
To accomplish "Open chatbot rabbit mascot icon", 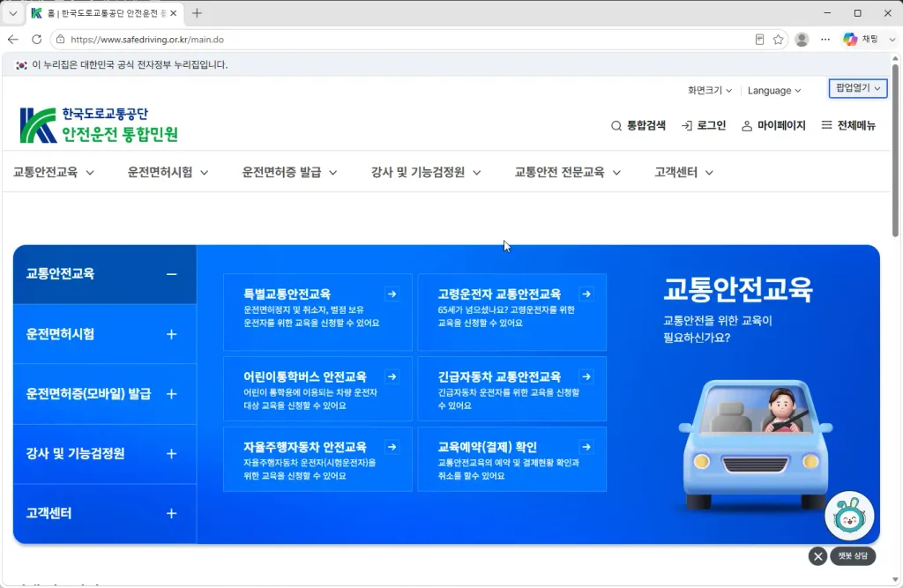I will pos(849,516).
